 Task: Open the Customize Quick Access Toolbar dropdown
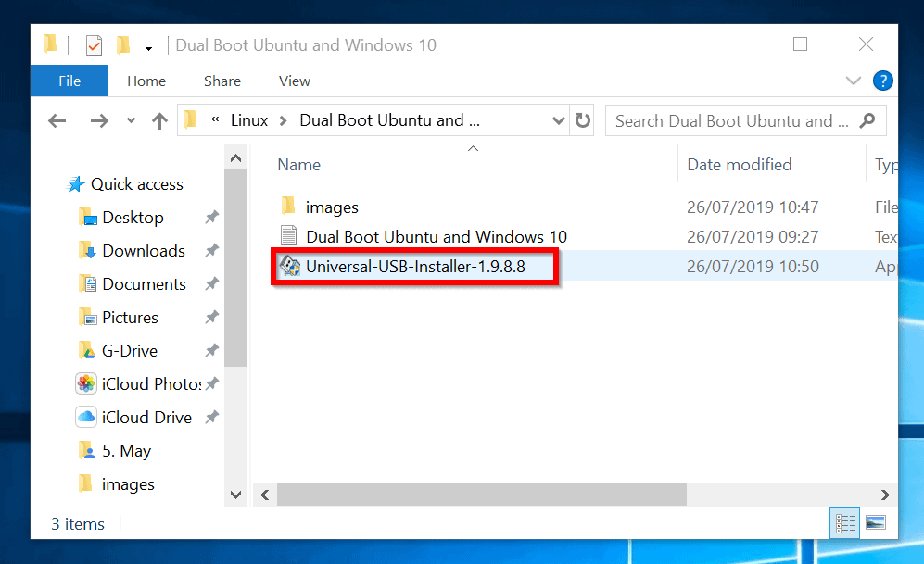point(148,44)
